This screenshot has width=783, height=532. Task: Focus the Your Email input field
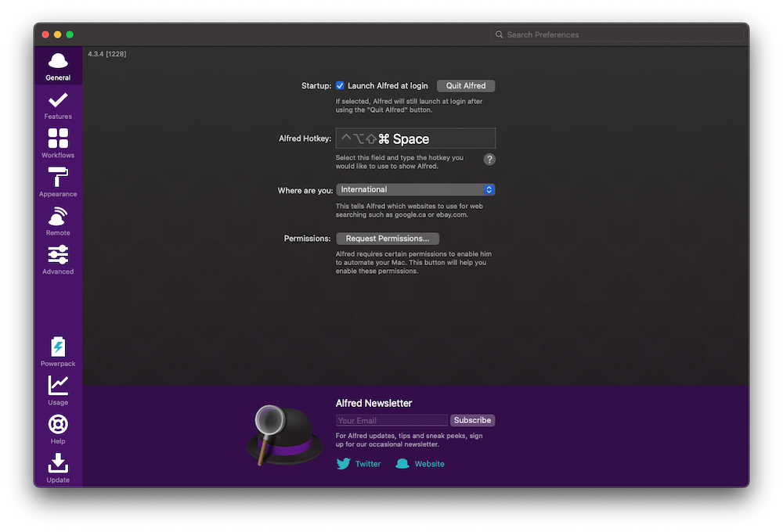[391, 421]
